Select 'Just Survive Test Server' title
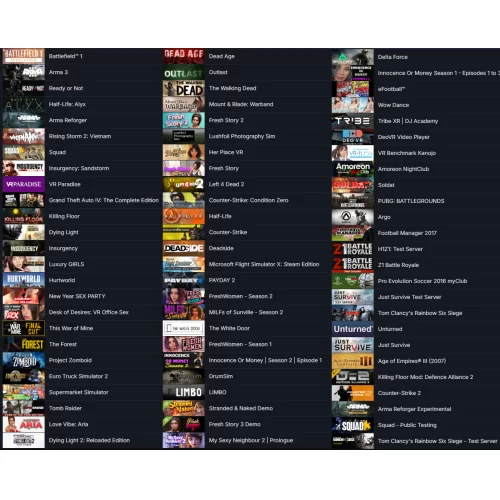The image size is (500, 500). (x=410, y=297)
